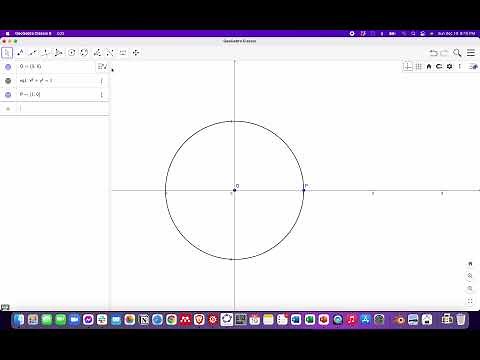480x360 pixels.
Task: Select the Slider tool
Action: coord(123,53)
